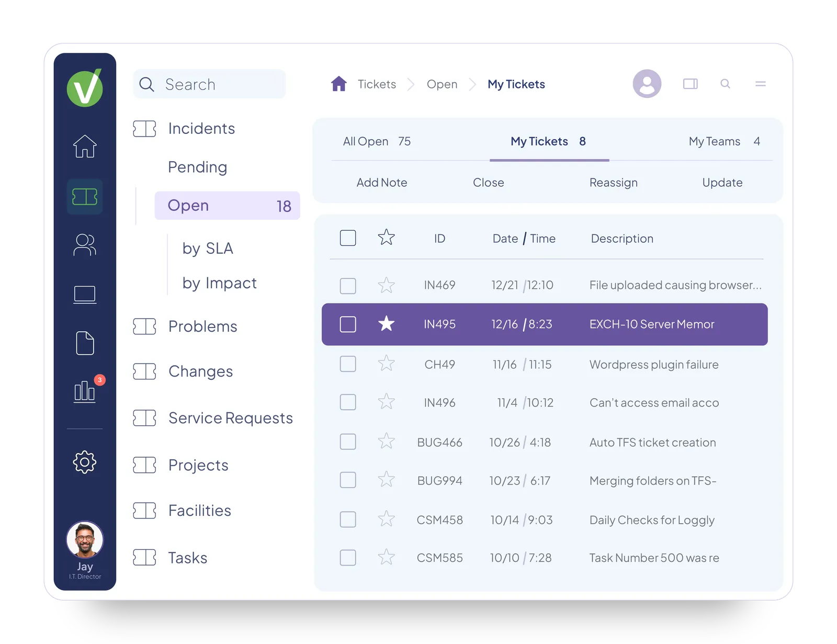Select the Open 18 item
837x644 pixels.
(x=227, y=206)
